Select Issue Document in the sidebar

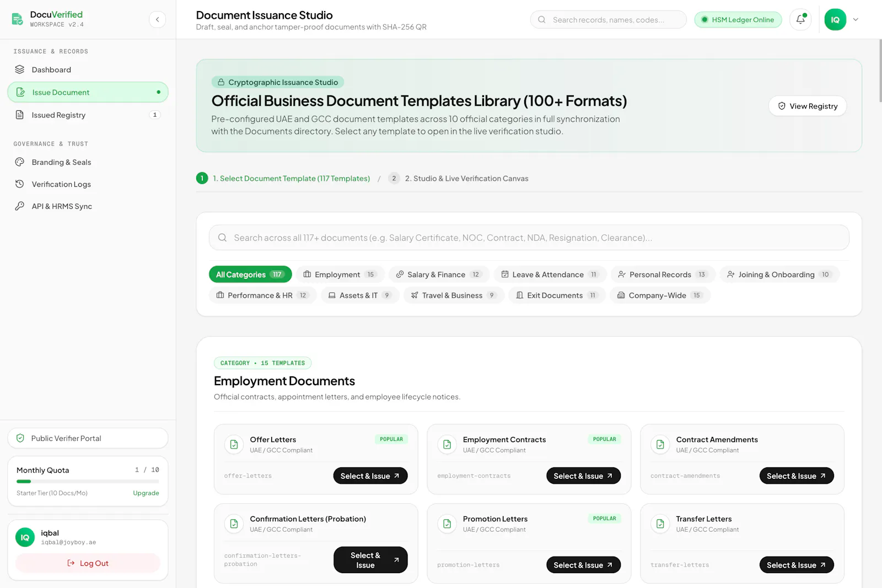click(88, 92)
